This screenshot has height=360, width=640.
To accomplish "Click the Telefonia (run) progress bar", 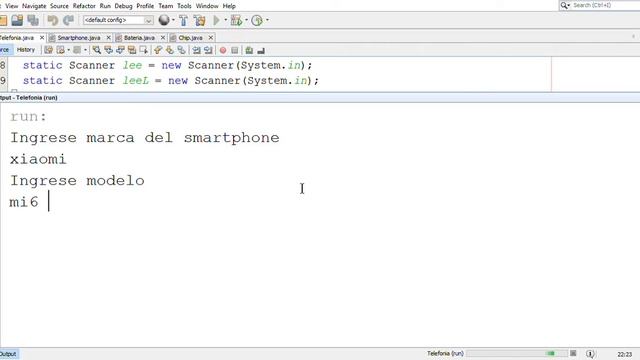I will (517, 353).
